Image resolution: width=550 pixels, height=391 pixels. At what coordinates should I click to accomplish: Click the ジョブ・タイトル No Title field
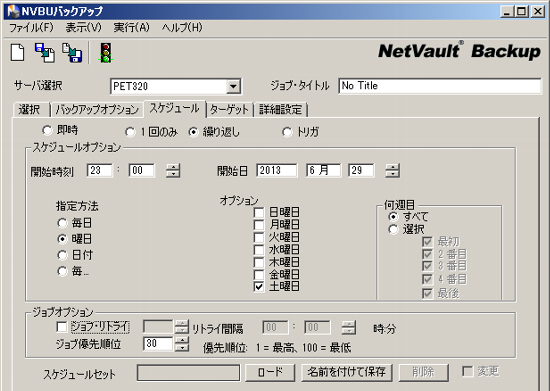440,86
